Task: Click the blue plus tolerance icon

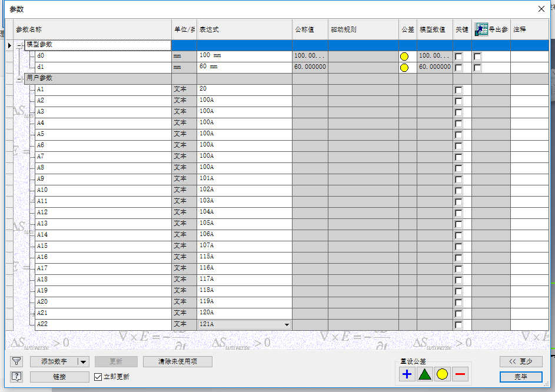Action: pyautogui.click(x=406, y=374)
